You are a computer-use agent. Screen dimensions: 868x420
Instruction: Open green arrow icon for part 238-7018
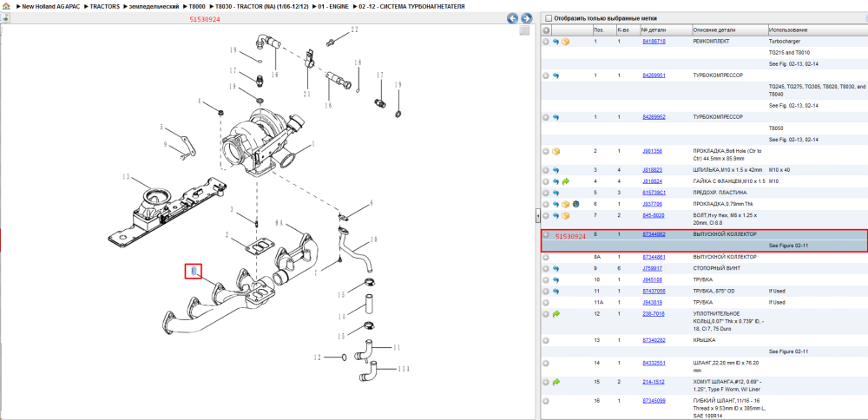pyautogui.click(x=556, y=314)
